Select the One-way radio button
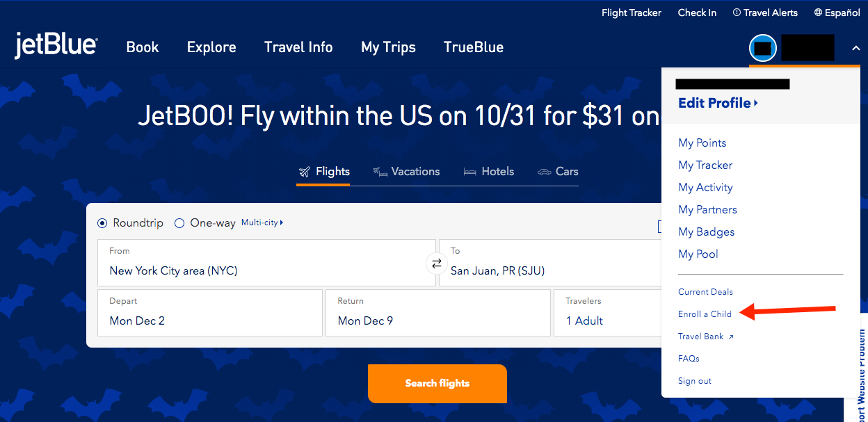This screenshot has height=422, width=868. pyautogui.click(x=179, y=223)
